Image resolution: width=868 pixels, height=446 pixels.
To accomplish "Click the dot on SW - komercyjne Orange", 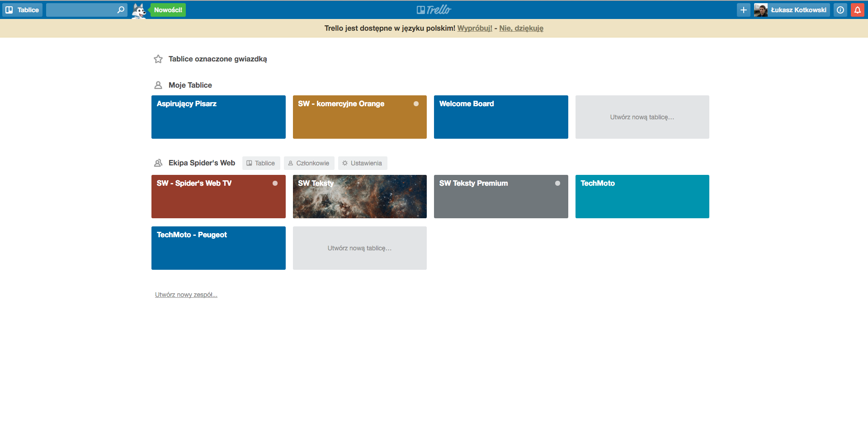I will coord(416,104).
